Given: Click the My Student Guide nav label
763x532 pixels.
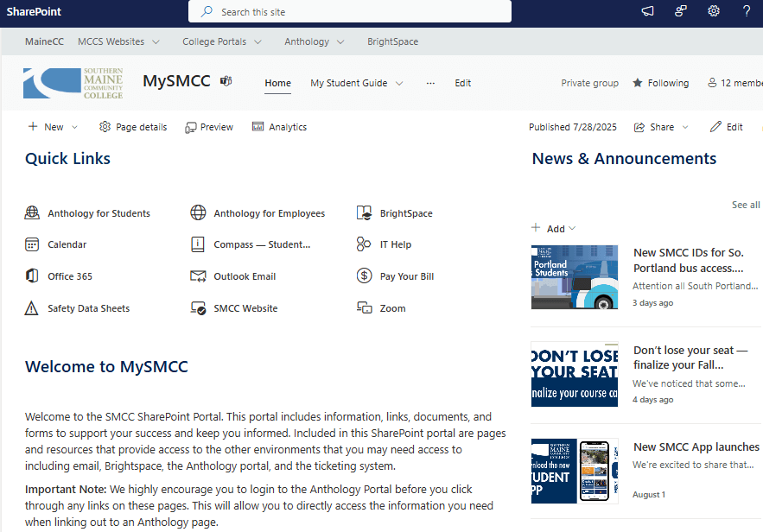Looking at the screenshot, I should point(349,83).
